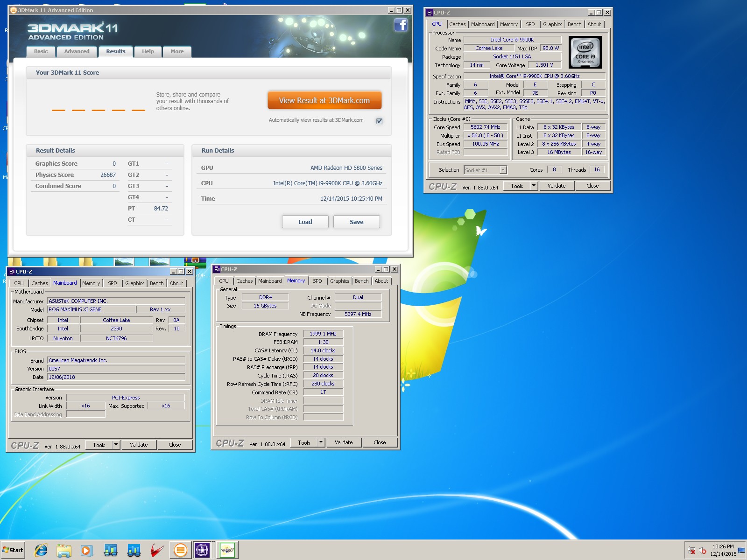The image size is (747, 560).
Task: Click the AMD Radeon HD 5800 Series text
Action: click(346, 168)
